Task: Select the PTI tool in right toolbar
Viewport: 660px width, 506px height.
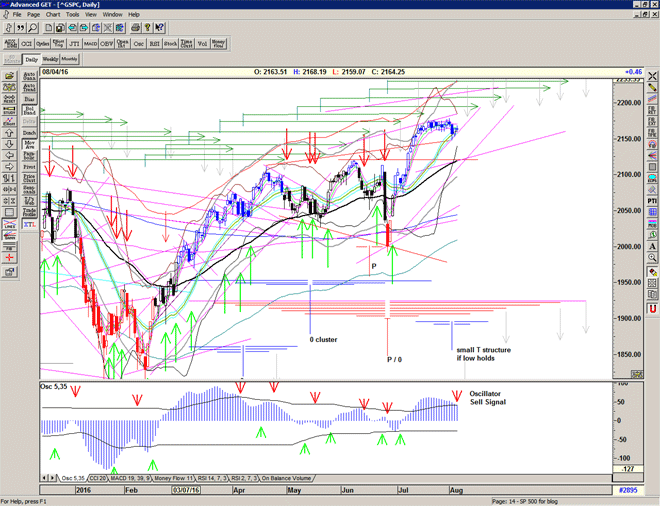Action: coord(652,201)
